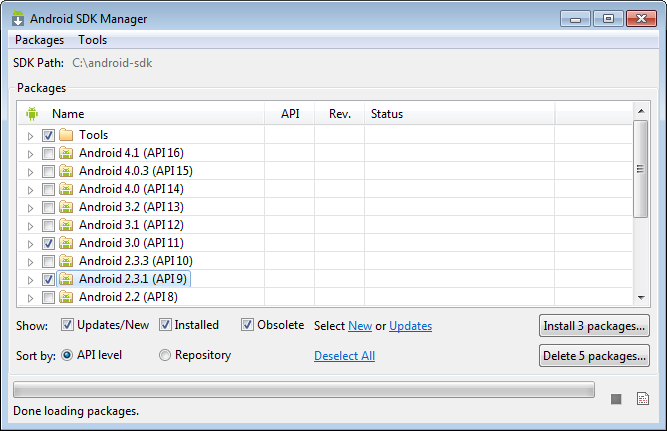The width and height of the screenshot is (667, 431).
Task: Open the Tools menu
Action: pyautogui.click(x=92, y=40)
